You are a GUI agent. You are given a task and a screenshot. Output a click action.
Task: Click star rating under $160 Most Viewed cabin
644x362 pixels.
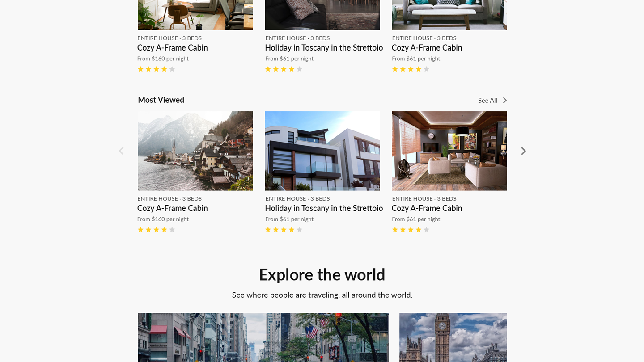pos(156,230)
